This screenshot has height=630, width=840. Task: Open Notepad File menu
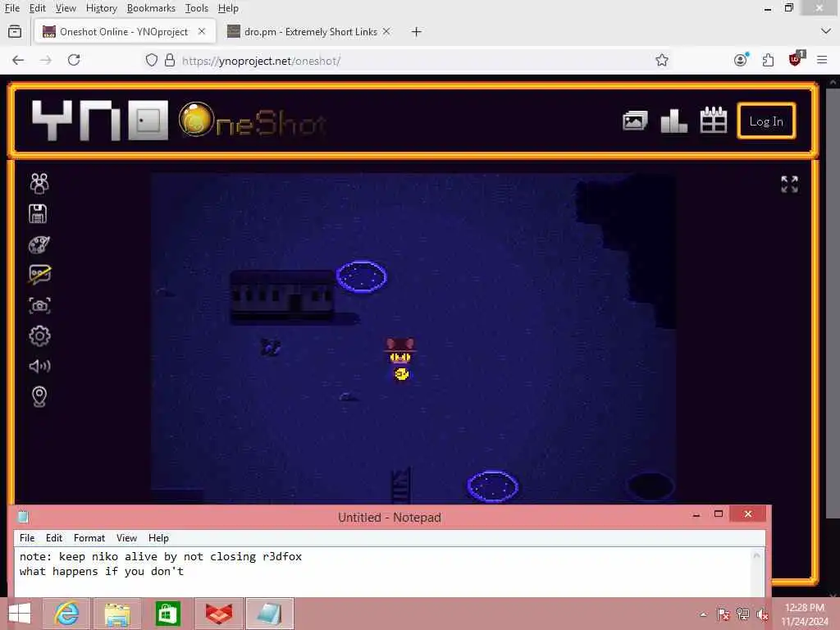pos(27,538)
